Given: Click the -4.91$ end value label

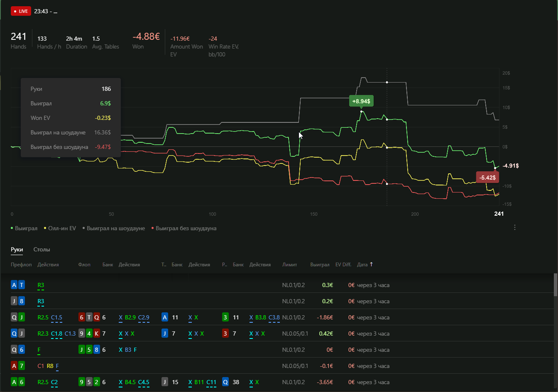Looking at the screenshot, I should (511, 166).
